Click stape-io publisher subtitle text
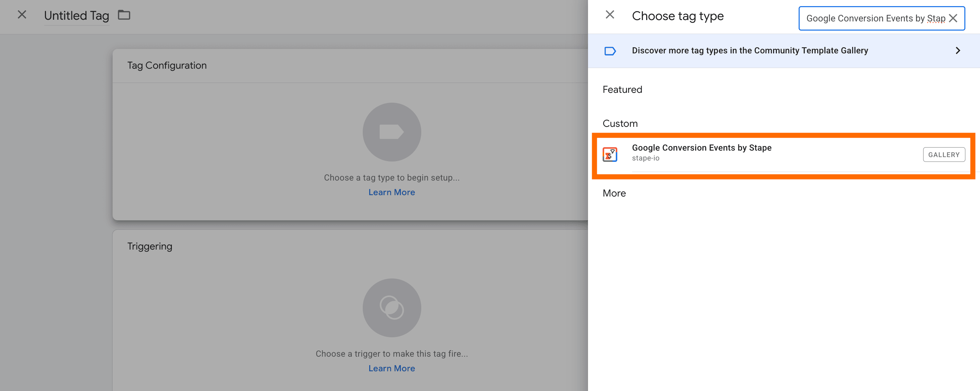Screen dimensions: 980x391 [646, 158]
